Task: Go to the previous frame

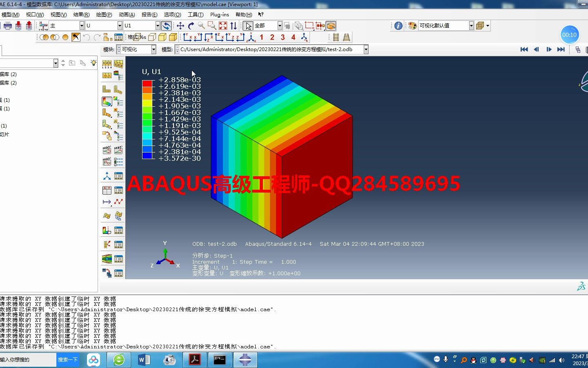Action: click(536, 49)
